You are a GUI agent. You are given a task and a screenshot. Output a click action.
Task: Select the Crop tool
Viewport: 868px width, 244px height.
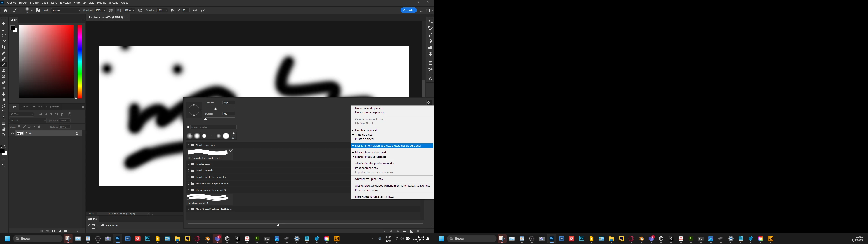(x=4, y=47)
